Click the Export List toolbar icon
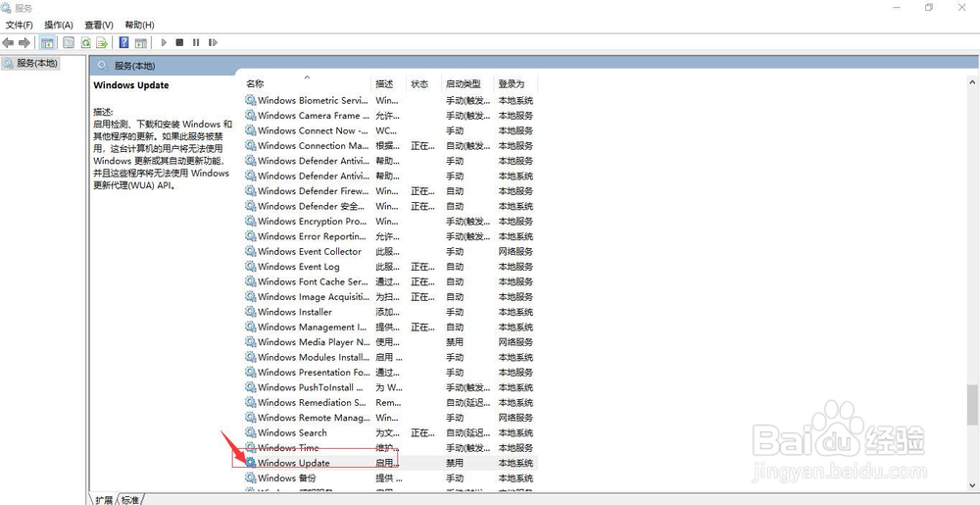The height and width of the screenshot is (505, 980). tap(102, 42)
